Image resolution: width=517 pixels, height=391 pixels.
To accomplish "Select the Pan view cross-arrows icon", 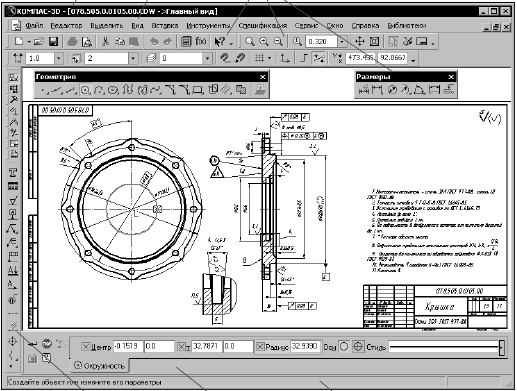I will tap(360, 41).
